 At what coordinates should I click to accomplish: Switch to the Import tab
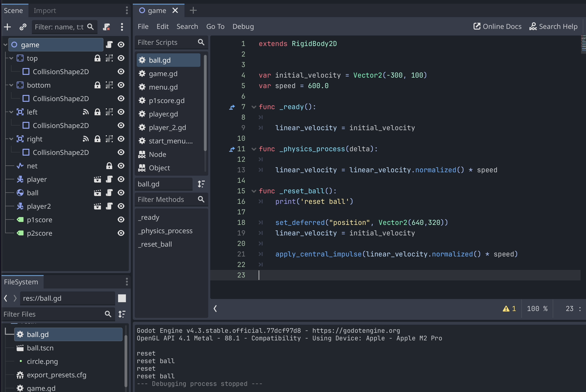45,11
